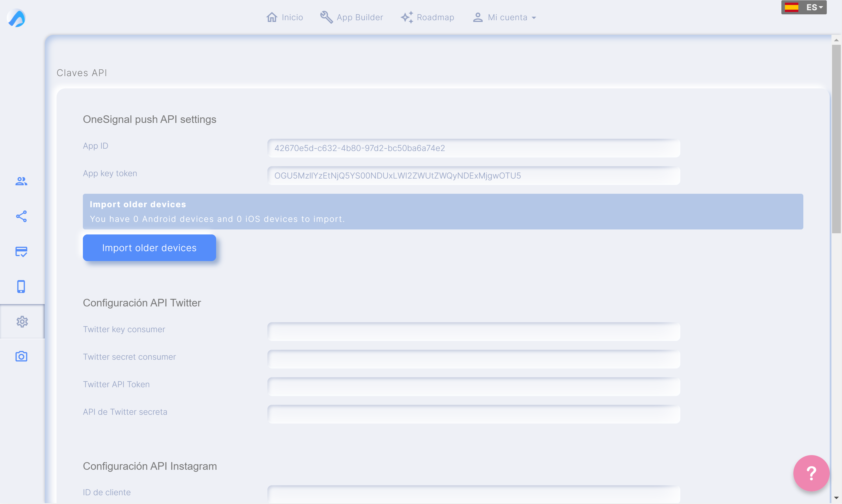Click the 'API de Twitter secreta' label
842x504 pixels.
coord(125,412)
